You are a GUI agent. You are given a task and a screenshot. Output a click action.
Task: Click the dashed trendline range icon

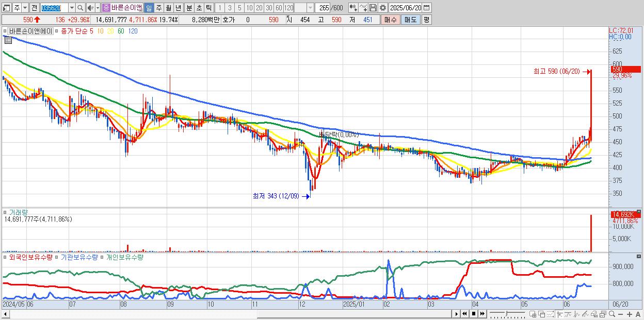[x=550, y=314]
